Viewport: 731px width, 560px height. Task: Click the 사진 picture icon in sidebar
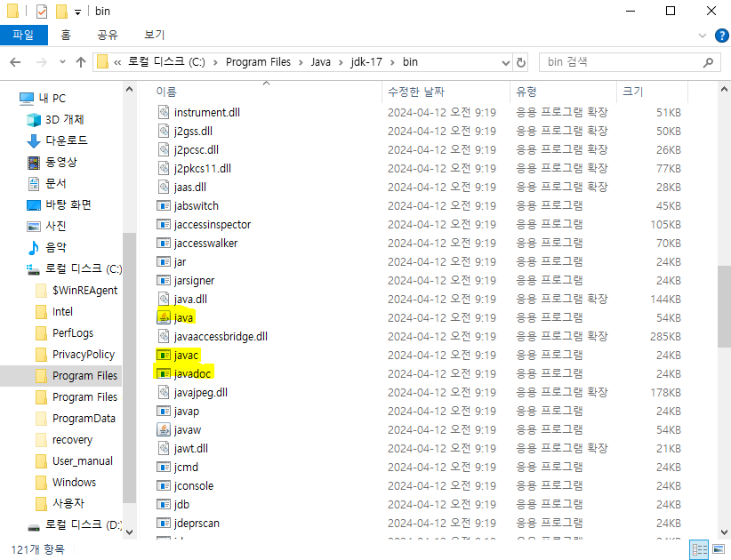(34, 227)
